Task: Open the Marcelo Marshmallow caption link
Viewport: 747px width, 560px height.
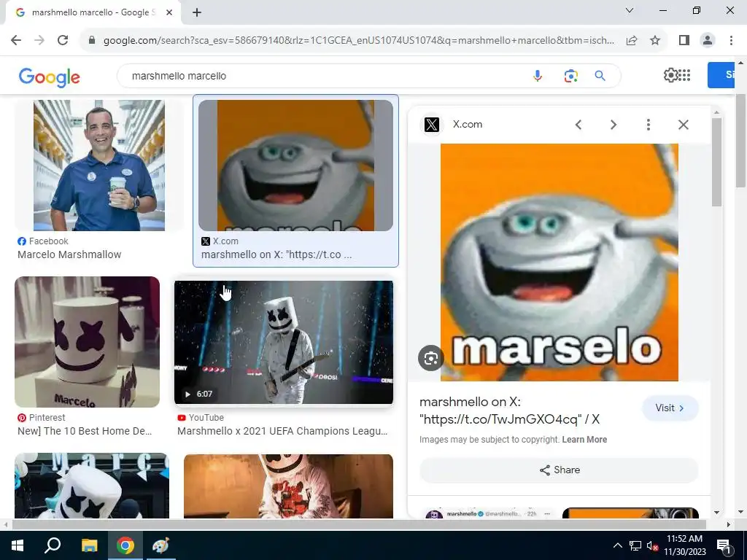Action: [69, 254]
